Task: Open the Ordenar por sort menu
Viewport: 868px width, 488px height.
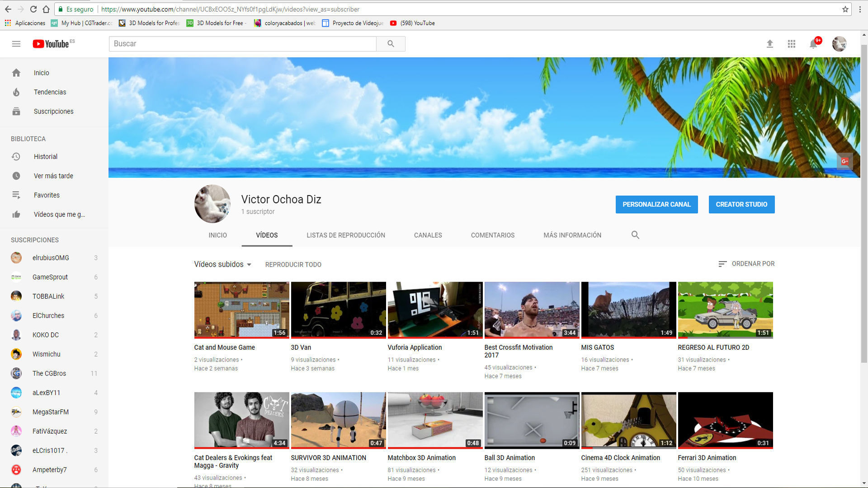Action: 746,264
